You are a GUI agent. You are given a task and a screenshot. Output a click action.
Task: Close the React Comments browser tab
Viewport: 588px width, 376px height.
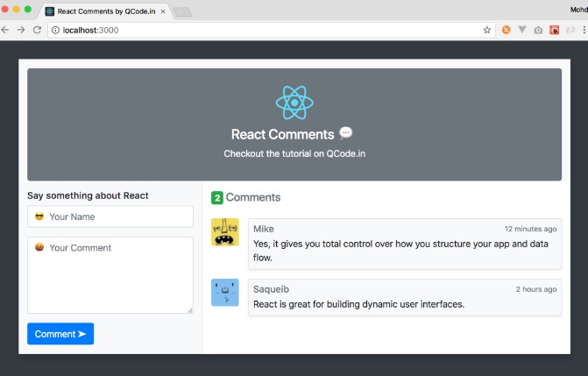click(x=162, y=11)
